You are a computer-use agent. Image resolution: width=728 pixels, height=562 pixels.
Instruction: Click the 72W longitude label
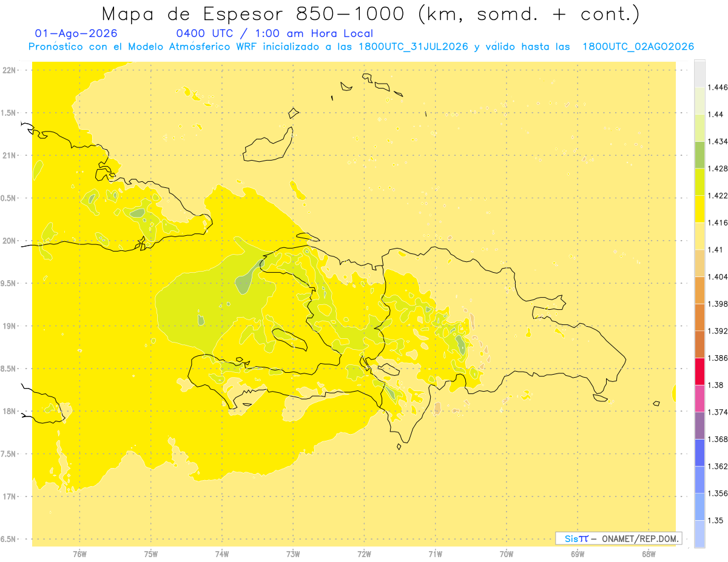[x=364, y=554]
